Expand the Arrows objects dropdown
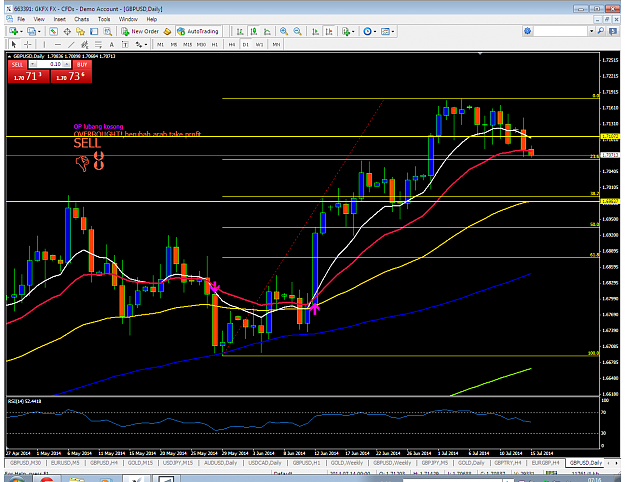 145,45
